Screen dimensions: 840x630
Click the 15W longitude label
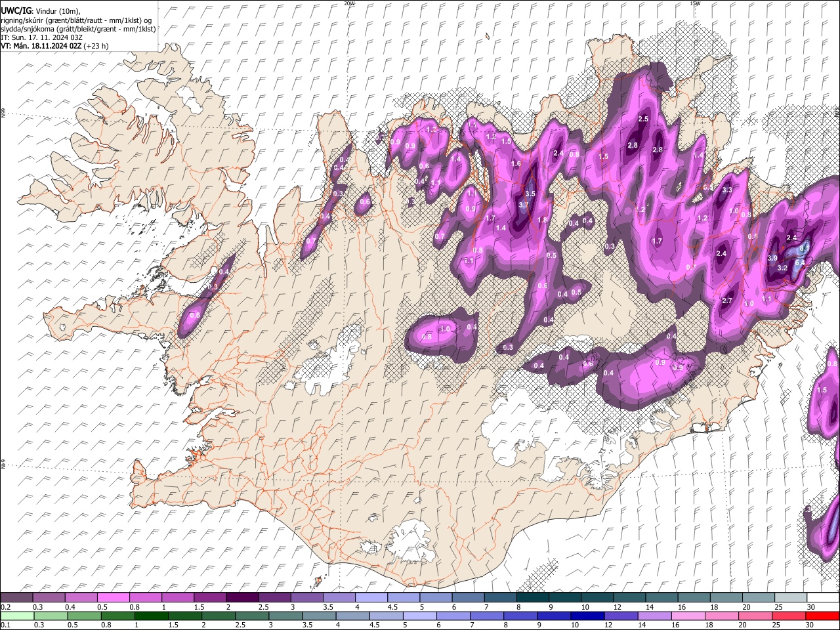695,3
